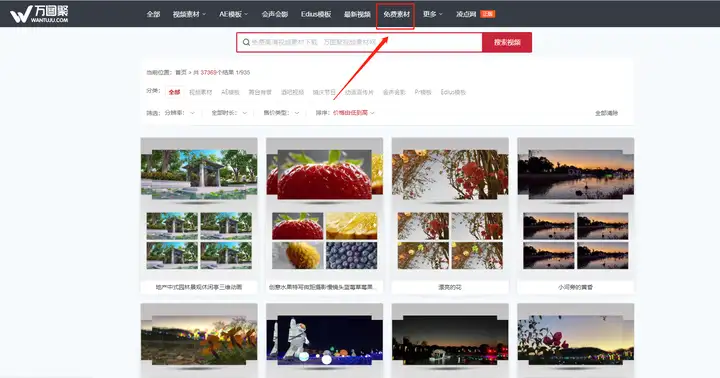Image resolution: width=720 pixels, height=378 pixels.
Task: Open the title 地产中式园林景观休闲亭三维动画
Action: pos(199,287)
